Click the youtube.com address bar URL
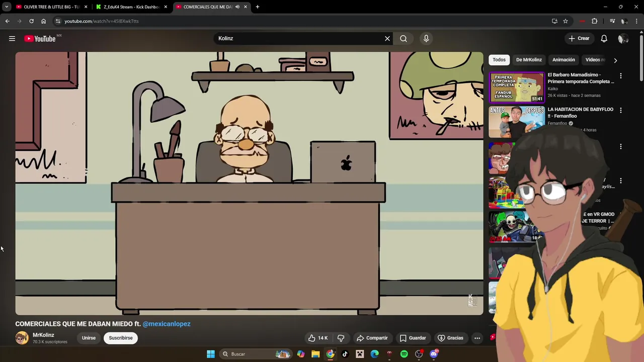644x362 pixels. click(x=102, y=21)
